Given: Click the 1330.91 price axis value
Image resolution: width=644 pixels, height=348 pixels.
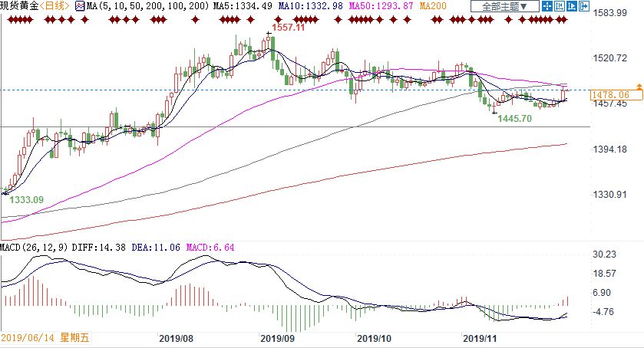Looking at the screenshot, I should [x=610, y=194].
